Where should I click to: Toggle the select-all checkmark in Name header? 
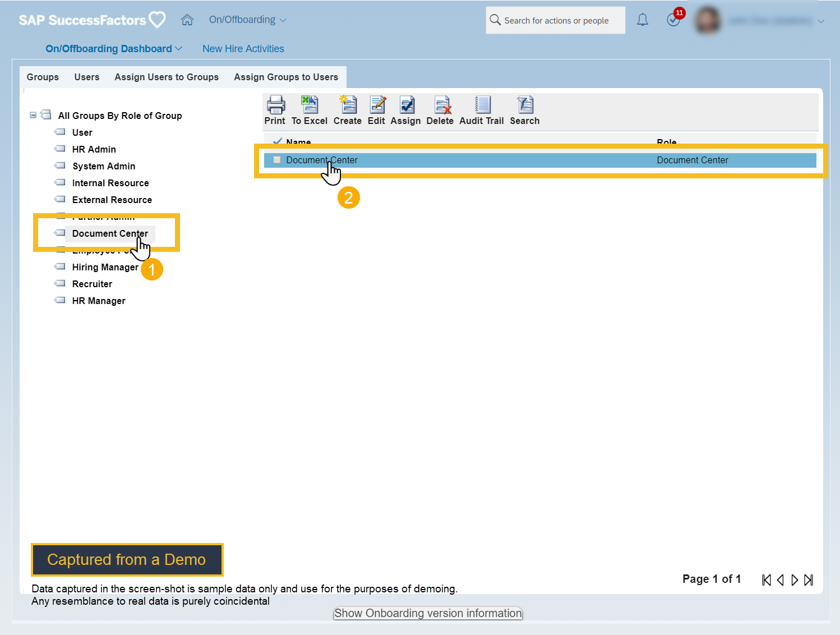(277, 141)
